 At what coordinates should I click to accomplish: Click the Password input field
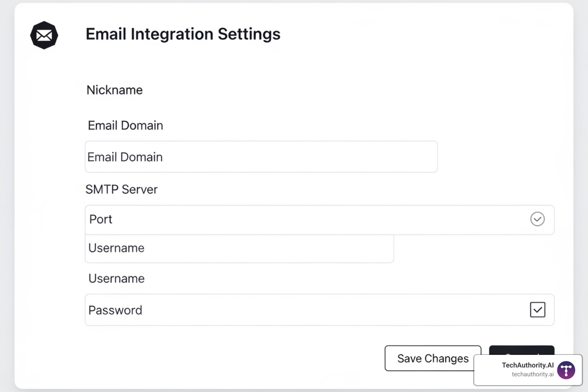[x=268, y=310]
